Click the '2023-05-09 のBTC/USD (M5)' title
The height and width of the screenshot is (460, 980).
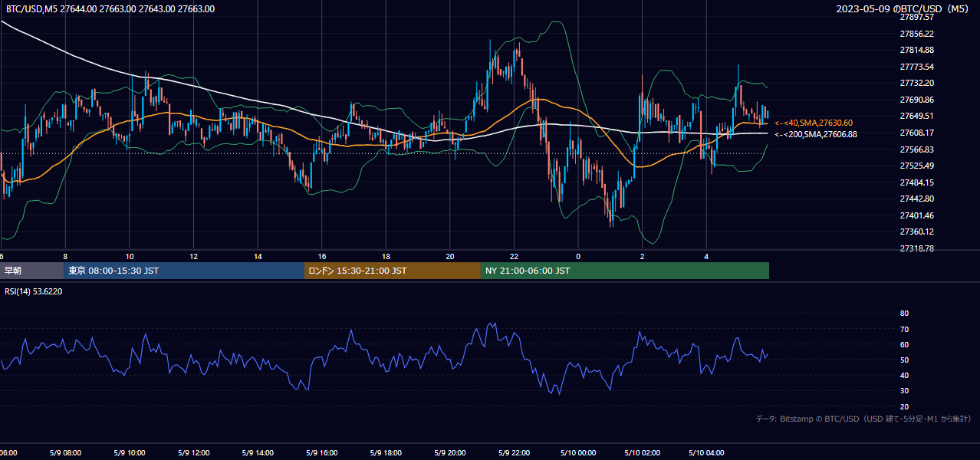(x=903, y=9)
